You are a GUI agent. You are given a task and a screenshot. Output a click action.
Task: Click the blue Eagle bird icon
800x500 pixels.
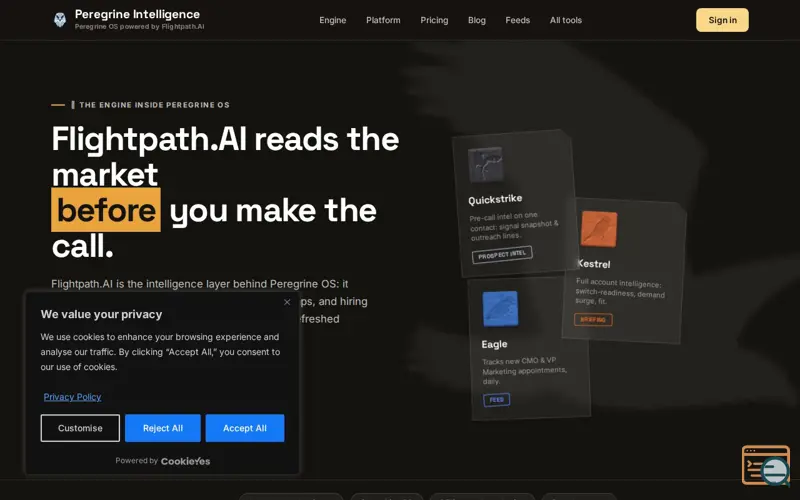coord(500,309)
